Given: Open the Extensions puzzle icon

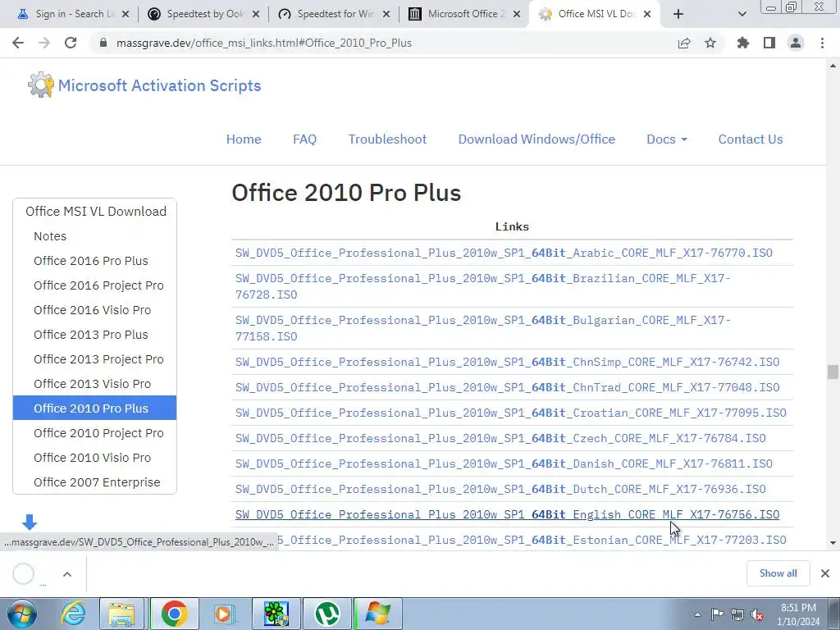Looking at the screenshot, I should click(x=743, y=43).
